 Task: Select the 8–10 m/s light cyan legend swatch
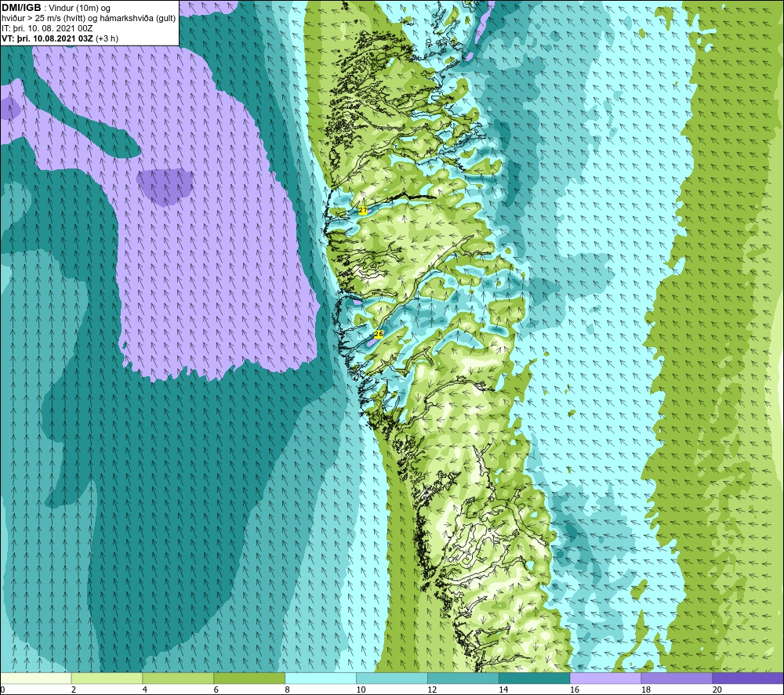click(321, 678)
